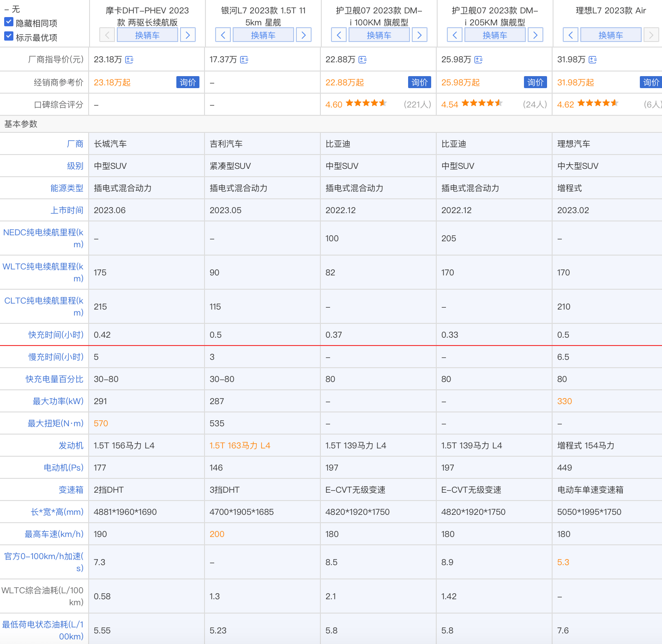
Task: Open price calculator icon beside 31.98万
Action: (x=593, y=60)
